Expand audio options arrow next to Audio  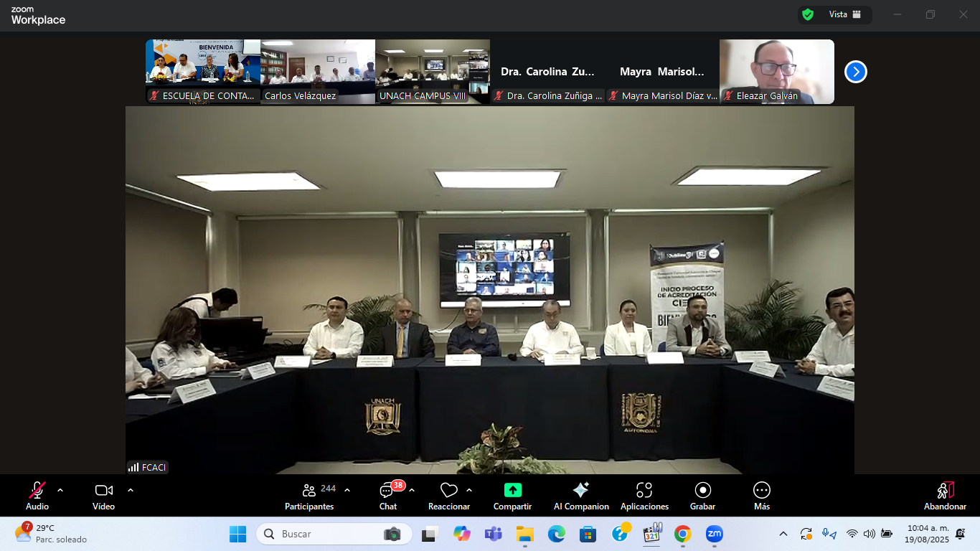(60, 490)
